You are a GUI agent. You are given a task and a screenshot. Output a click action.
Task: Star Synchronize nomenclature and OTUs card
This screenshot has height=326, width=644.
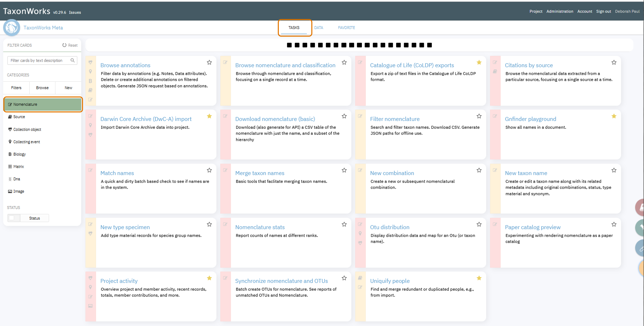(x=344, y=278)
